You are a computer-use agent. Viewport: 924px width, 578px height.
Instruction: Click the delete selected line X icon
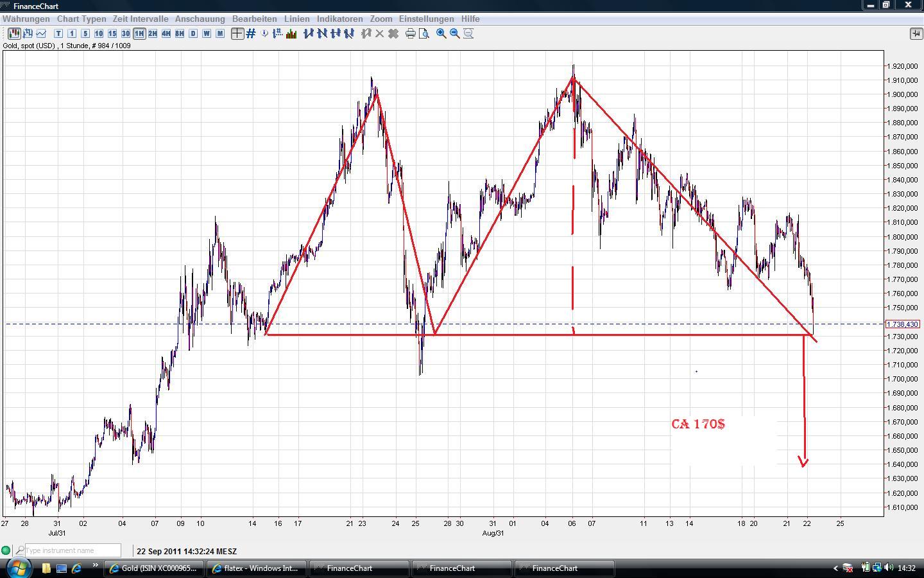point(380,33)
